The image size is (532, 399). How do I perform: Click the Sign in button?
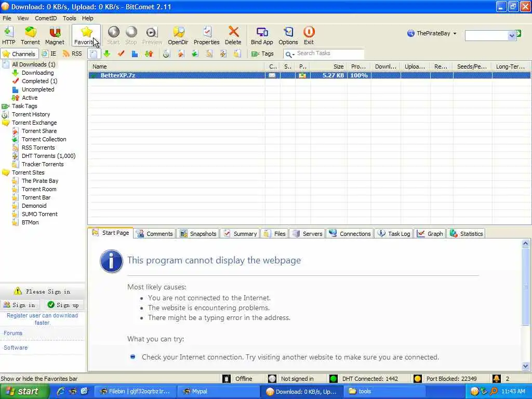20,304
